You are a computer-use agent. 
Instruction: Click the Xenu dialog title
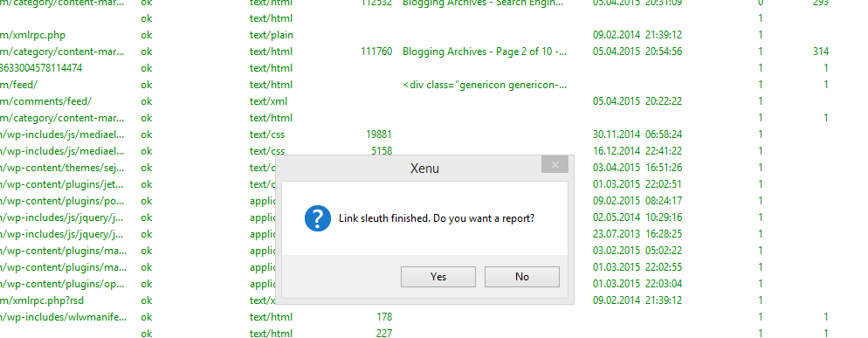[x=424, y=169]
